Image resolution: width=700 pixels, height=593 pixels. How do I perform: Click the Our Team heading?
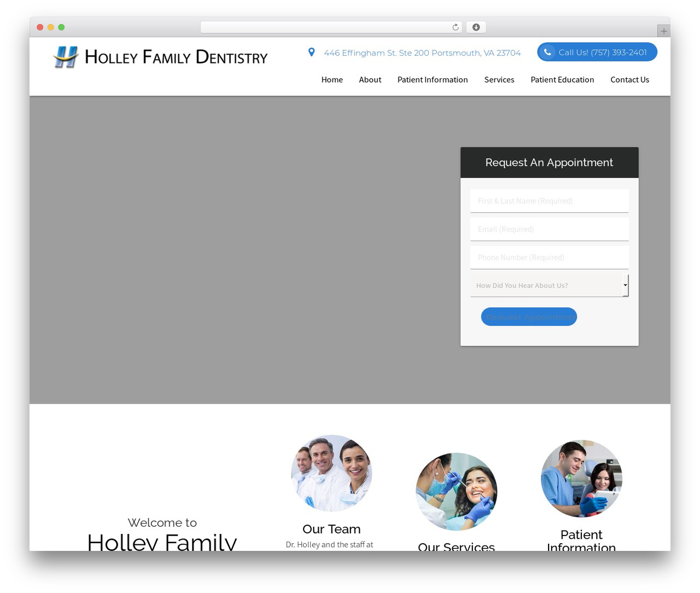tap(331, 529)
